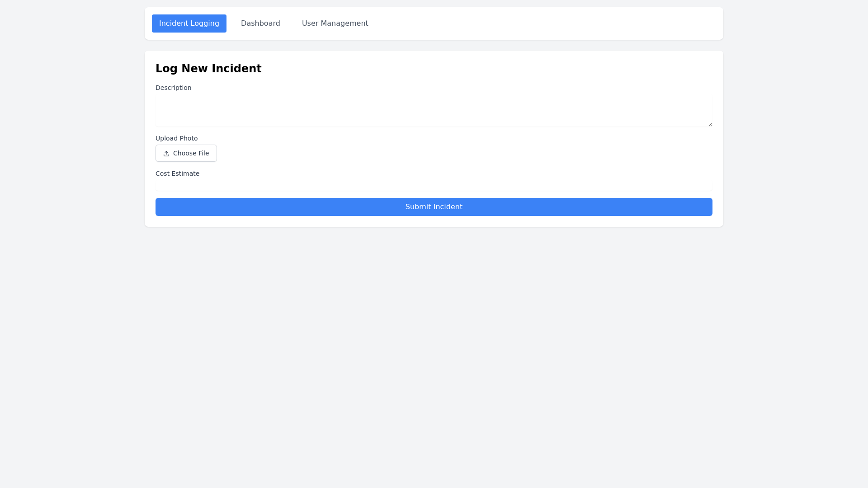Click the Log New Incident heading
The width and height of the screenshot is (868, 488).
tap(208, 68)
